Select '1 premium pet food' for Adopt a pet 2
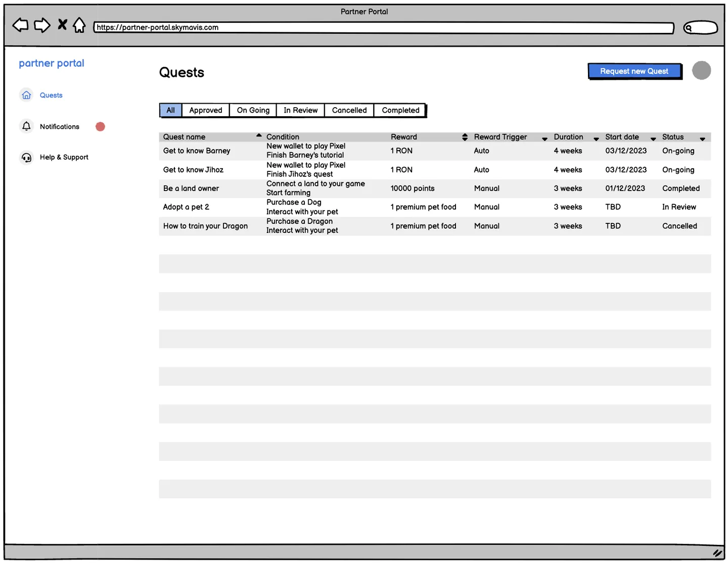 (423, 207)
